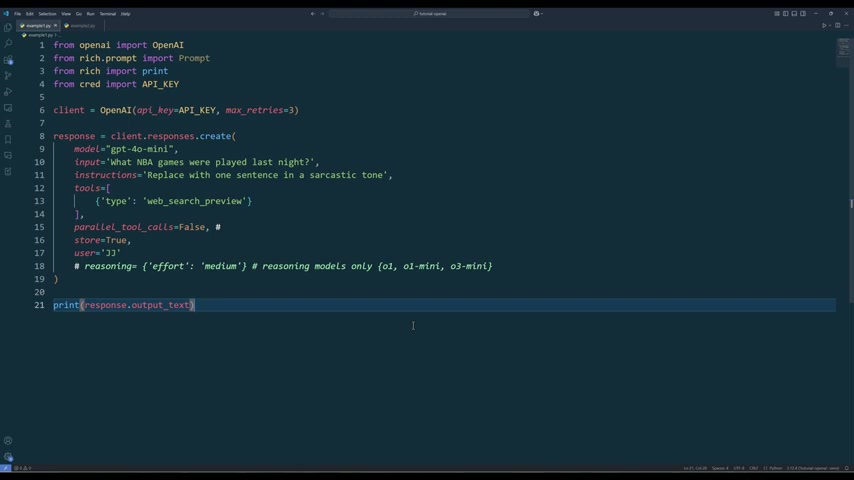Open run options dropdown arrow

(x=830, y=26)
